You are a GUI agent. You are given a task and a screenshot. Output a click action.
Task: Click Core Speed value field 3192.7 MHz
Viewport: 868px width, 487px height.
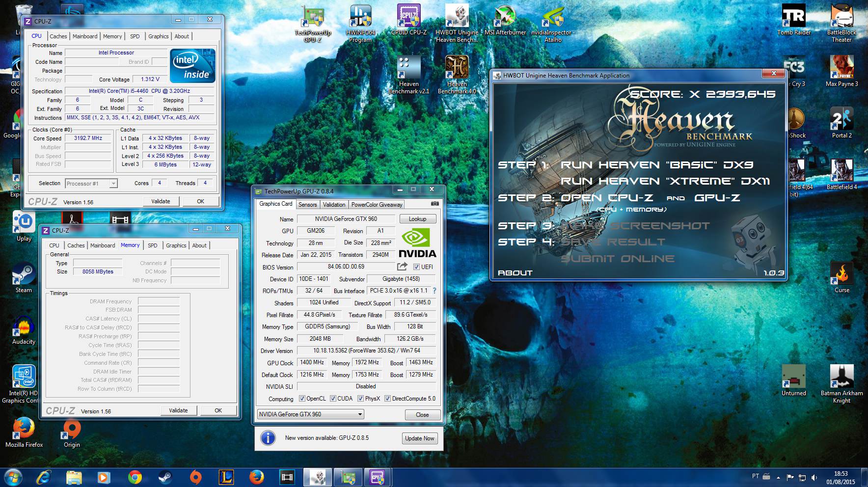point(88,138)
